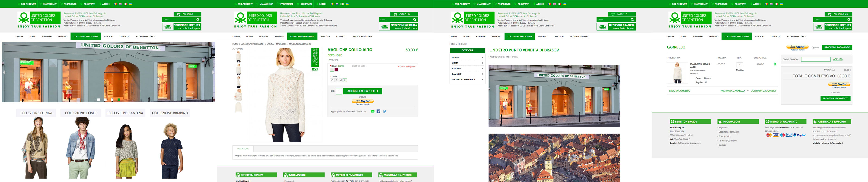Select the UK flag on the product page top bar
868x182 pixels.
[x=337, y=4]
